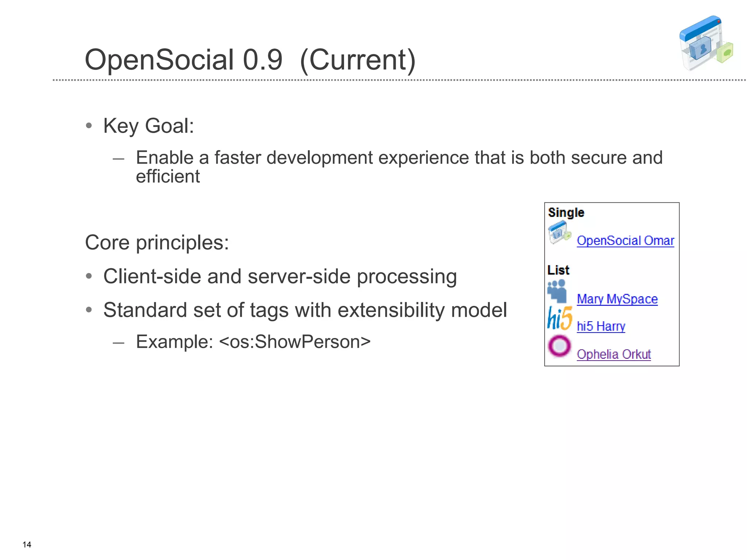Viewport: 747px width, 560px height.
Task: Click the "Example: <os:ShowPerson>" line
Action: [253, 342]
